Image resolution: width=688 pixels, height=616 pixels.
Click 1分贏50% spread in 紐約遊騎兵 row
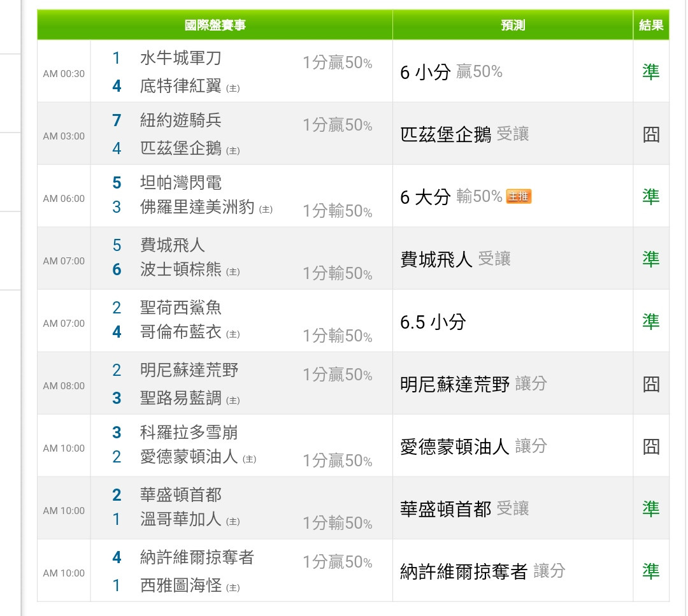click(338, 125)
